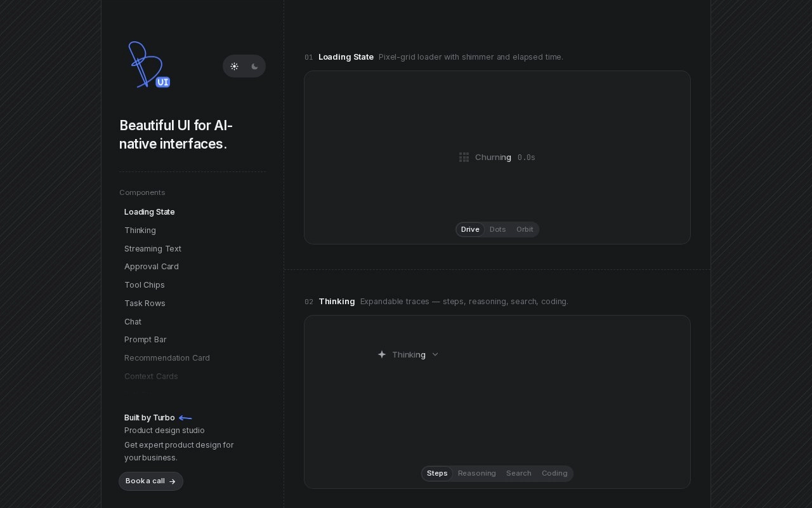Open Task Rows component link
The height and width of the screenshot is (508, 812).
[145, 304]
